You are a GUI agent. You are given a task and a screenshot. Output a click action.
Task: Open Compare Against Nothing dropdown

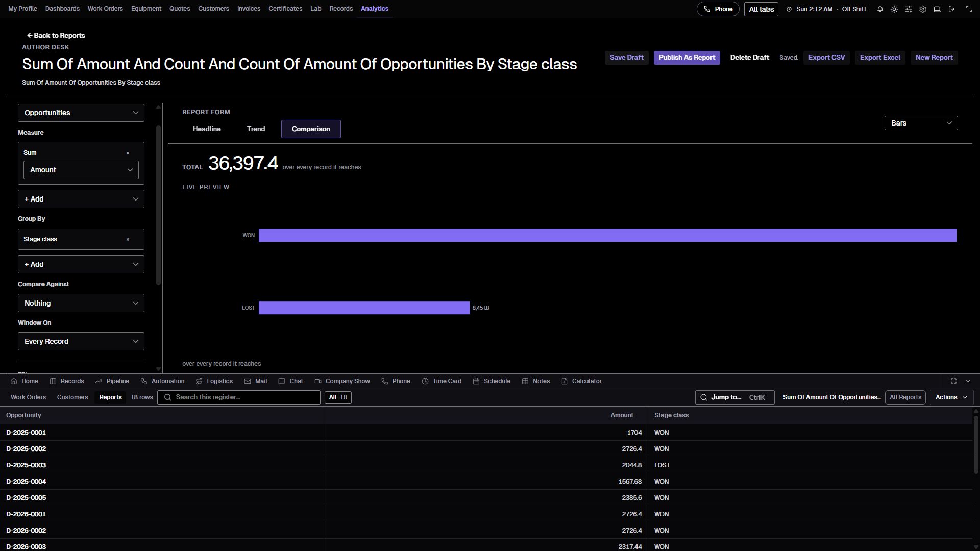[81, 303]
